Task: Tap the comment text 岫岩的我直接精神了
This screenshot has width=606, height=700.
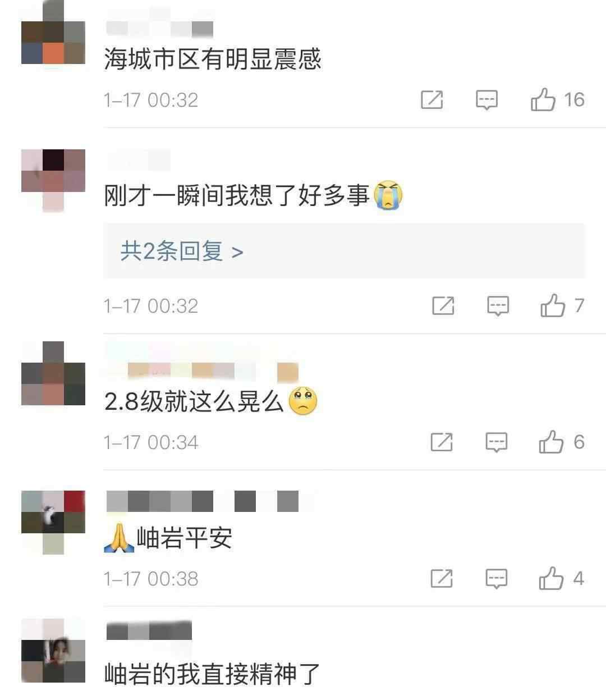Action: [x=212, y=674]
